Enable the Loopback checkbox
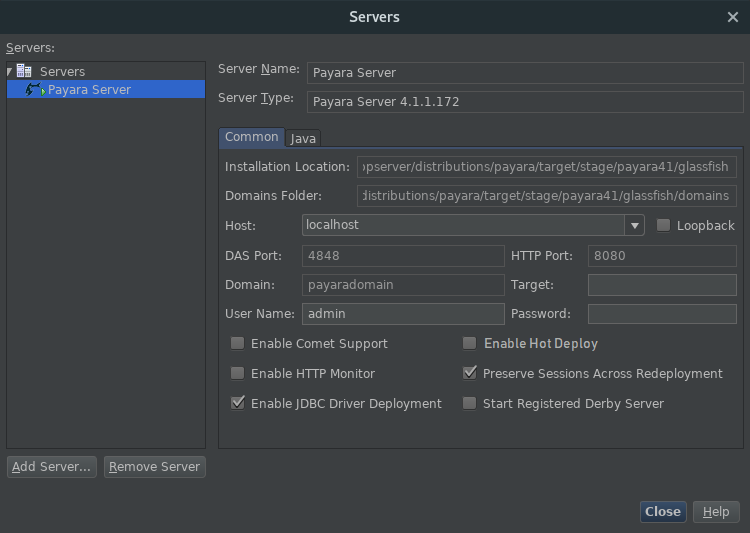Viewport: 750px width, 533px height. pos(664,226)
